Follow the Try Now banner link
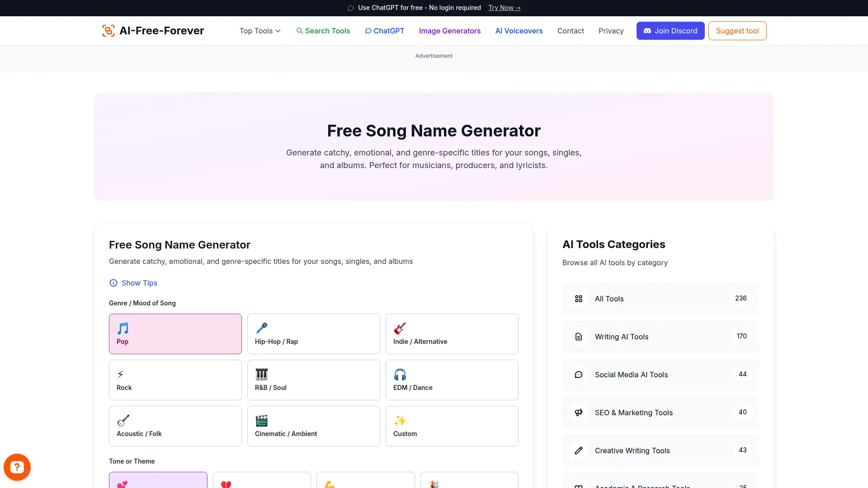This screenshot has width=868, height=488. 504,8
